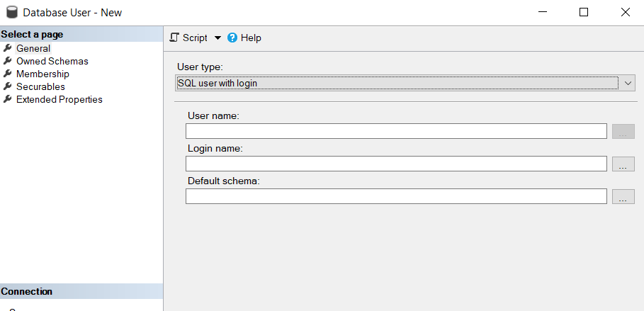The width and height of the screenshot is (644, 311).
Task: Open the Extended Properties page
Action: pos(59,99)
